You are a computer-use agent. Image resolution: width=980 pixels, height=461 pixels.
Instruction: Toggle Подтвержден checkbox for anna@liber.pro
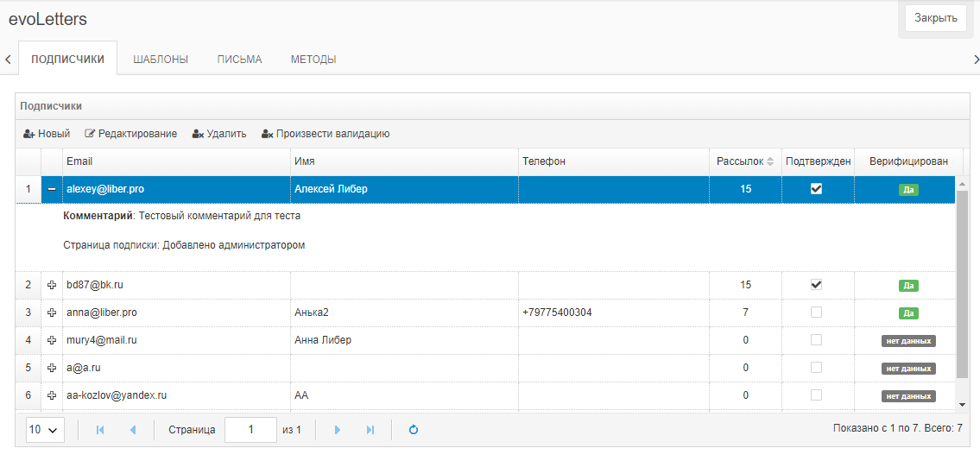[x=816, y=313]
